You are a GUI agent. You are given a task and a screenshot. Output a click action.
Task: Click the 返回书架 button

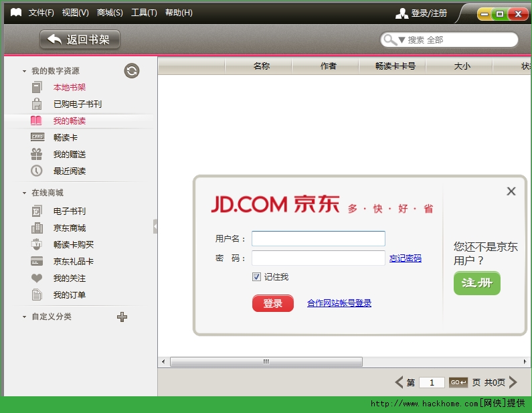[x=80, y=39]
